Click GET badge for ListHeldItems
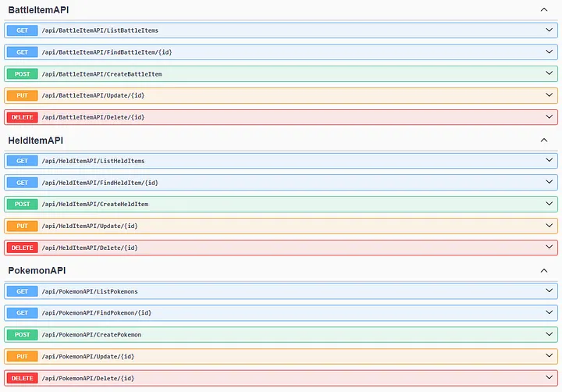This screenshot has height=392, width=562. click(x=22, y=161)
